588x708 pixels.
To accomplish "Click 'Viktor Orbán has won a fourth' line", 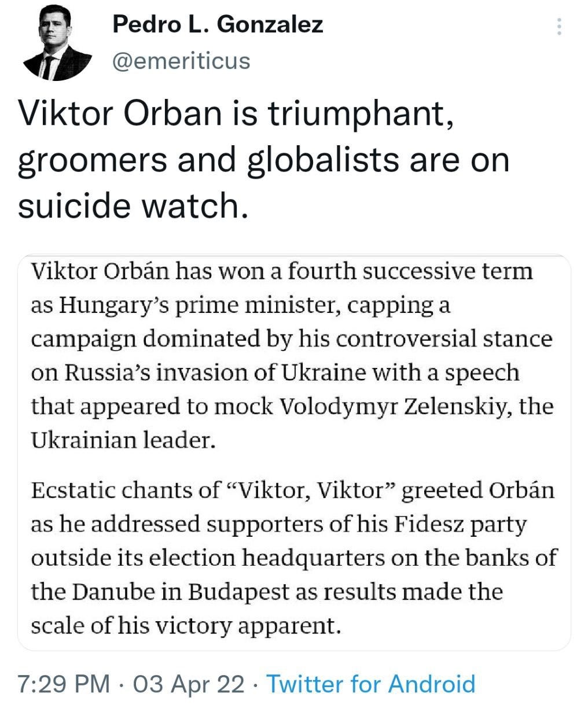I will click(x=282, y=271).
